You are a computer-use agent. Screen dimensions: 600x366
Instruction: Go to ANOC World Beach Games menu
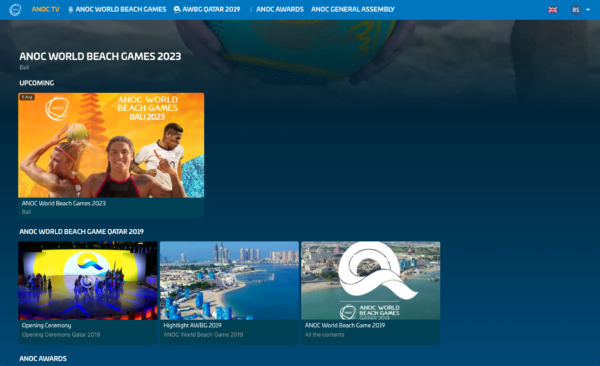click(121, 9)
